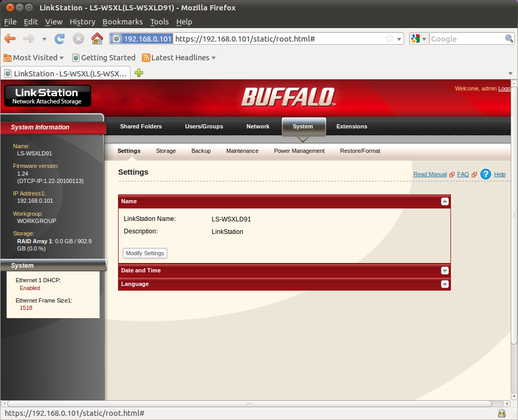Open the History menu

[x=82, y=22]
